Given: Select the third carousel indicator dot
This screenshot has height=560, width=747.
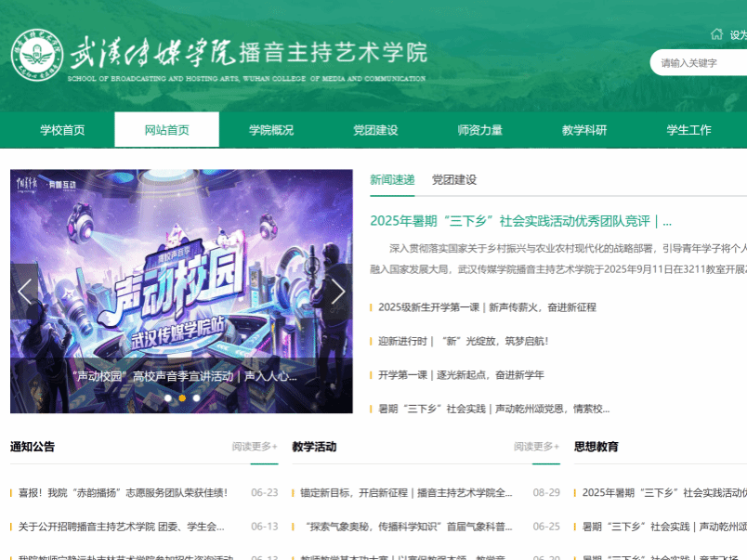Looking at the screenshot, I should coord(197,397).
